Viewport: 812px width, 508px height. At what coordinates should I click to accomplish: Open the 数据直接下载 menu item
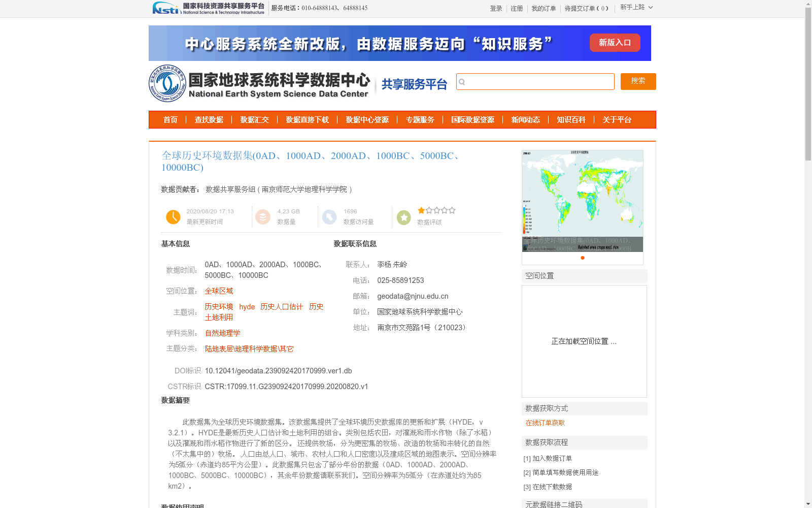(308, 120)
